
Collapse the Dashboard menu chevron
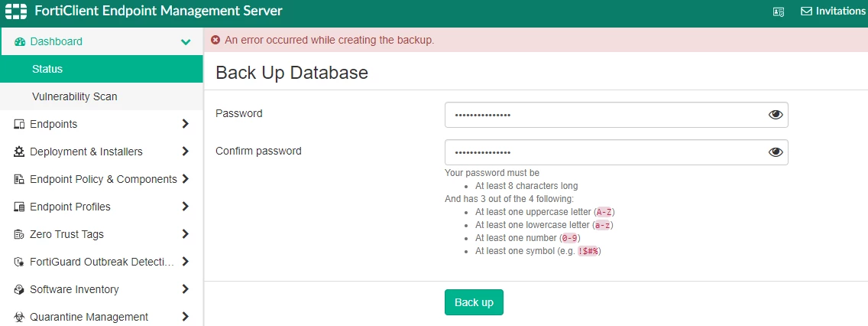coord(186,41)
